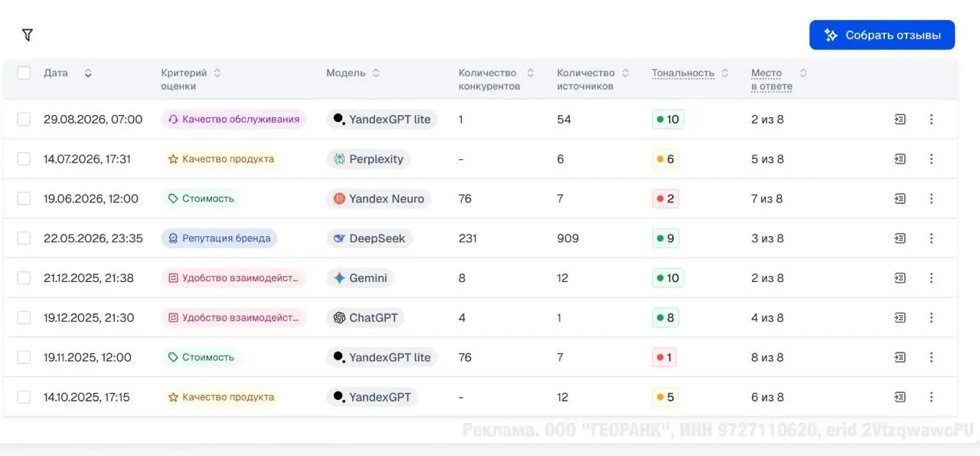Select the ChatGPT model chip

coord(365,317)
